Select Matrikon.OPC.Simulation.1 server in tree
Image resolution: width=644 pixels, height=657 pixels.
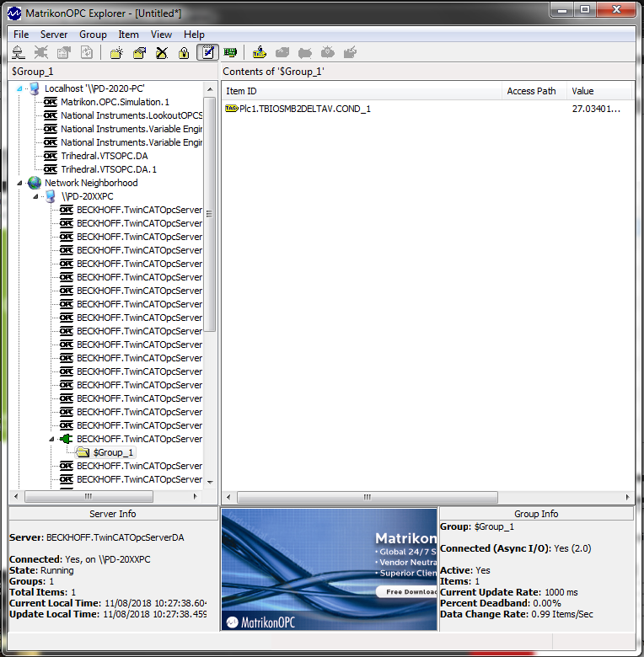point(115,102)
